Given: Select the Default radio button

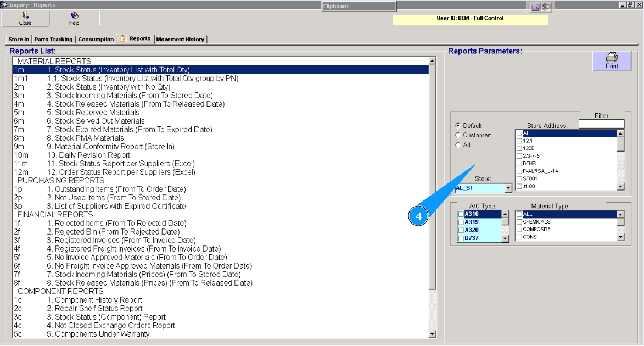Looking at the screenshot, I should (x=458, y=125).
